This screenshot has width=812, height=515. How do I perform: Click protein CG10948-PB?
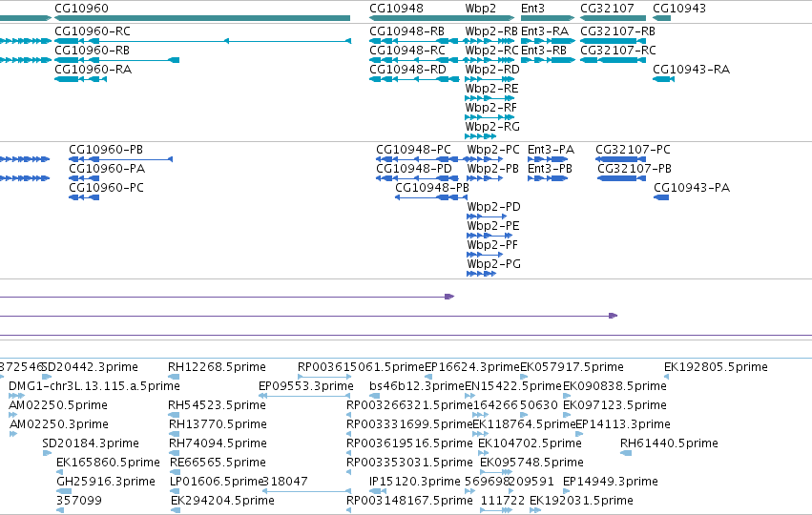click(432, 189)
